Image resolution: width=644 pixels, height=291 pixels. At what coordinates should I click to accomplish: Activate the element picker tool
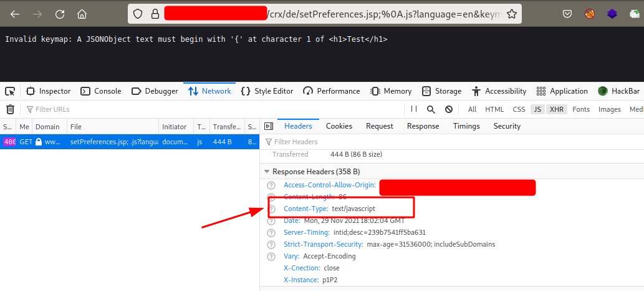(10, 91)
